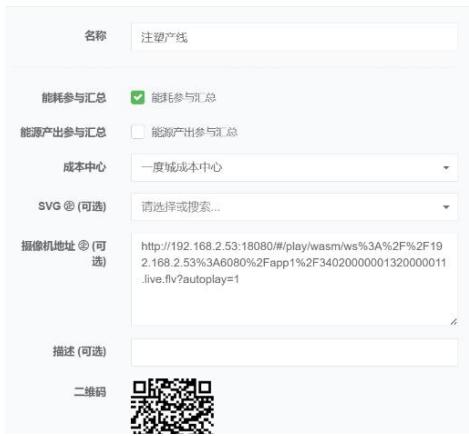Click the 能源产出参与汇总 checkbox text label
Screen dimensions: 469x436
click(x=194, y=132)
